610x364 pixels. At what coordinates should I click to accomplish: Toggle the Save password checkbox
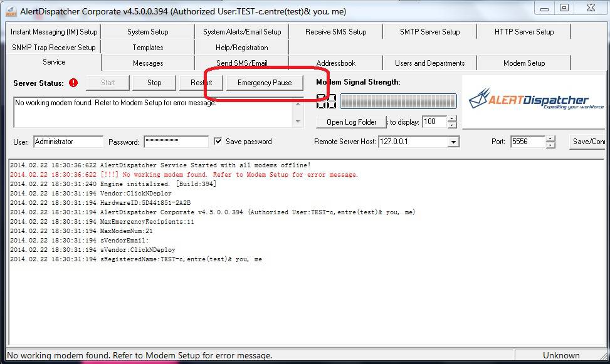click(x=218, y=141)
